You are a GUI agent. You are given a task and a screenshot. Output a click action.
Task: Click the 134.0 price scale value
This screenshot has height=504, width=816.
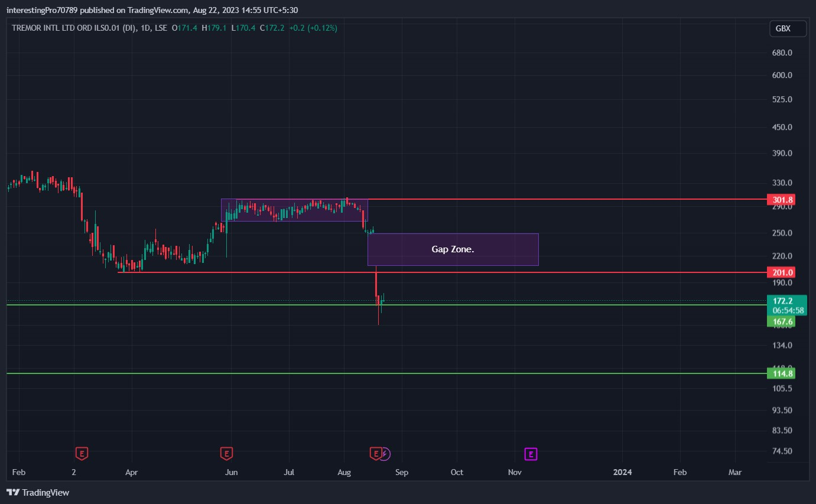point(782,345)
